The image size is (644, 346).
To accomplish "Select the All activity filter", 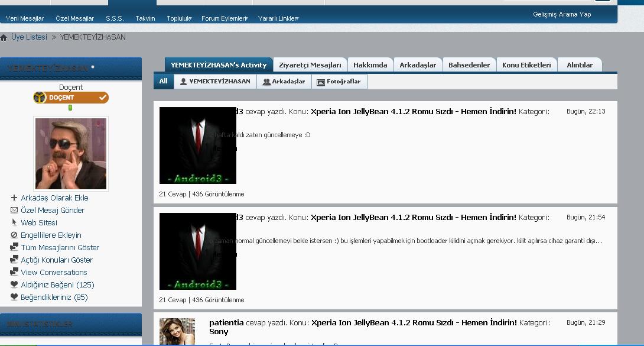I will point(164,82).
